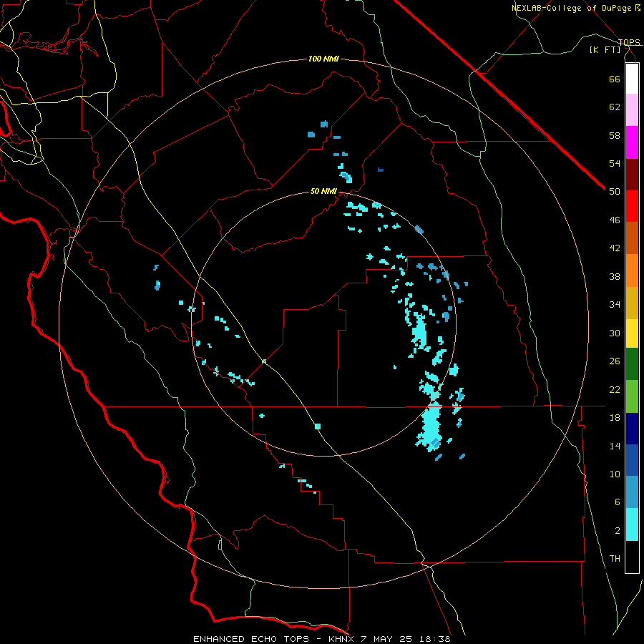Click the TH threshold legend label
Screen dimensions: 644x644
(615, 559)
